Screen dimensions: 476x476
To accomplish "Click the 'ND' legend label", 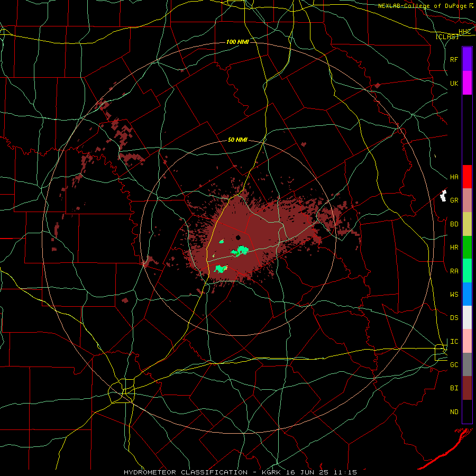I will click(454, 412).
